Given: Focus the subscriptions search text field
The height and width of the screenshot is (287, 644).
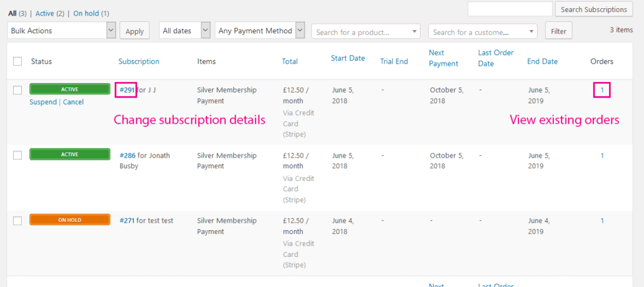Looking at the screenshot, I should coord(510,9).
